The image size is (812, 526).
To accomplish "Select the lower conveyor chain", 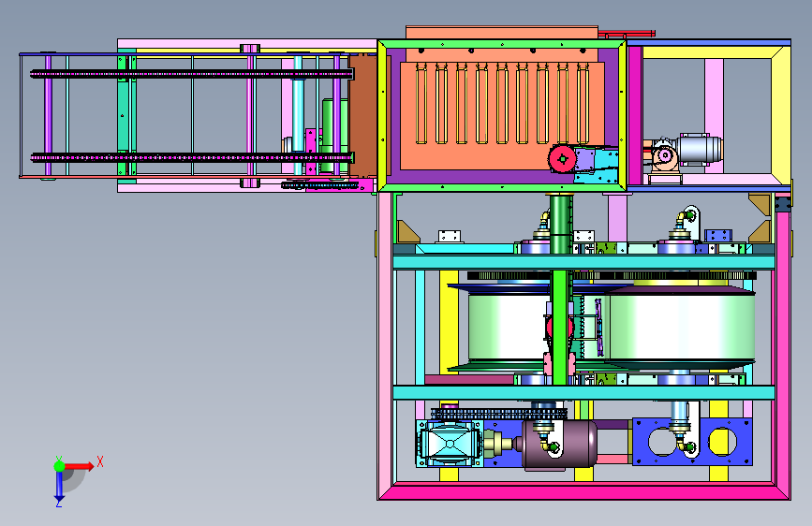I will coord(192,157).
